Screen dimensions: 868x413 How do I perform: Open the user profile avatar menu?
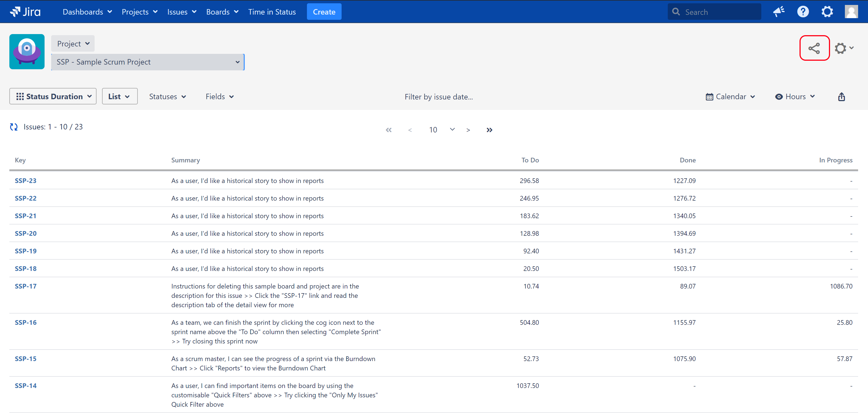tap(851, 12)
